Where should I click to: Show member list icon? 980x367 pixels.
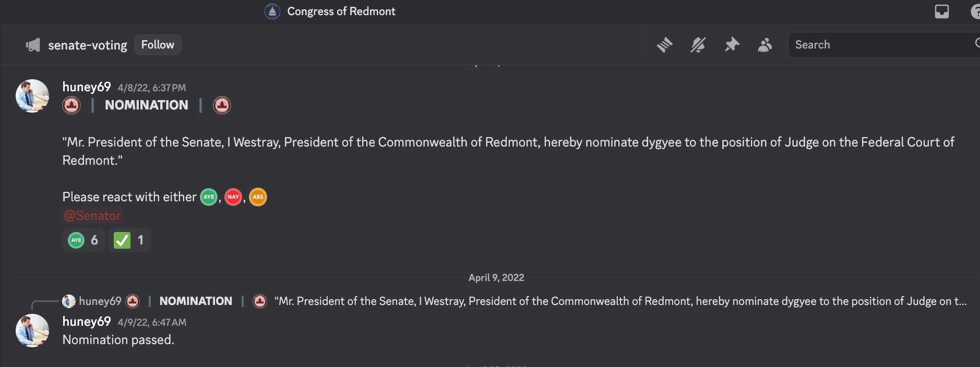(765, 45)
